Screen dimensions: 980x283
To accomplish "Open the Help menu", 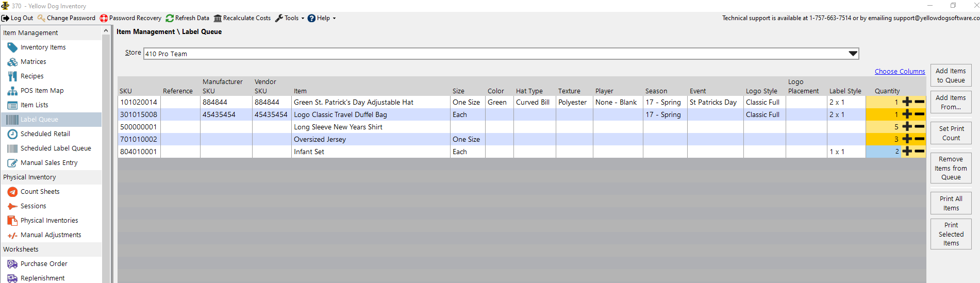I will pyautogui.click(x=322, y=18).
